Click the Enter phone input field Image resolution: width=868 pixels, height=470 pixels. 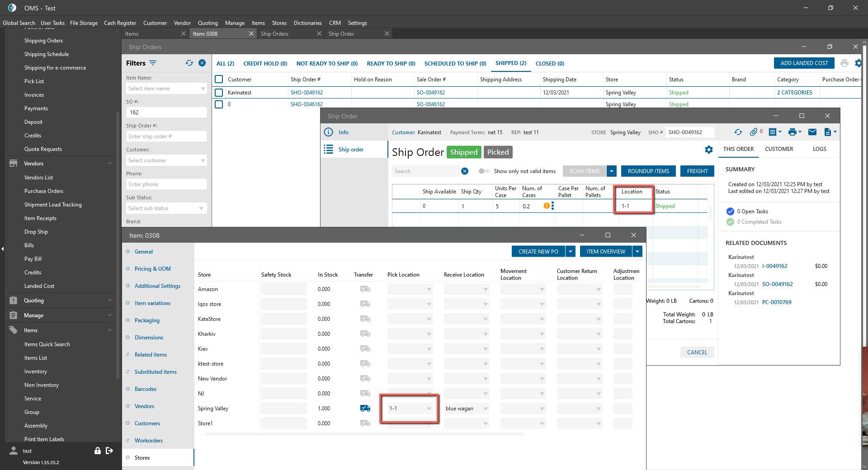point(166,184)
